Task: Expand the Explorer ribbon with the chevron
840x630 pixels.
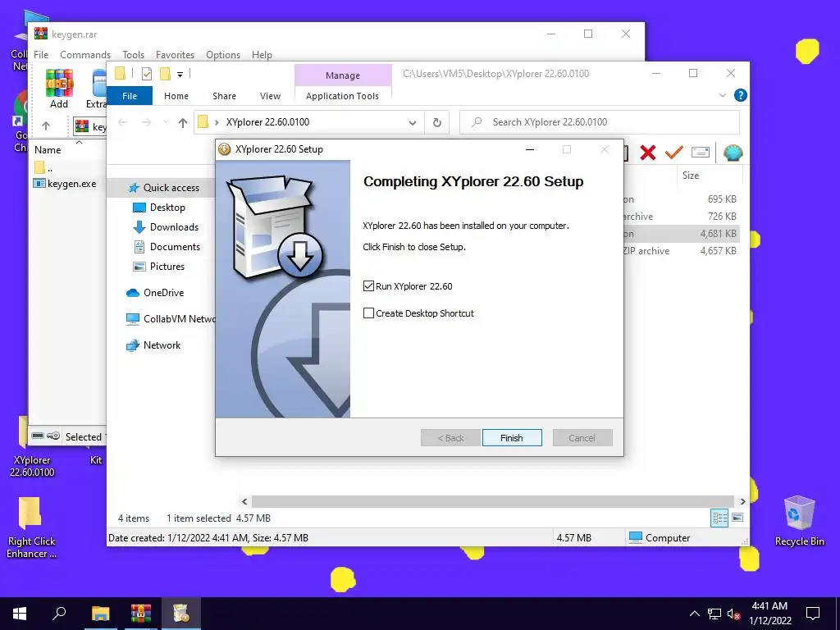Action: pos(722,95)
